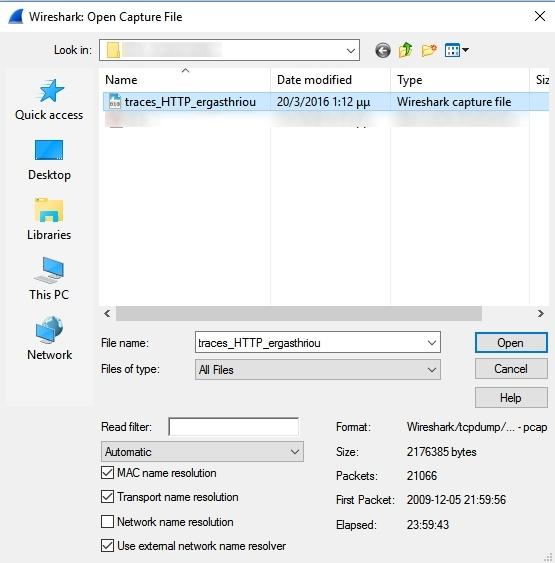This screenshot has width=555, height=563.
Task: Go to Desktop location
Action: click(49, 160)
